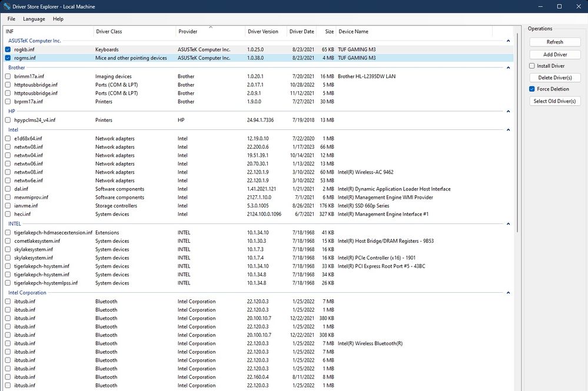Check the netwtw6e.inf checkbox

pyautogui.click(x=8, y=180)
